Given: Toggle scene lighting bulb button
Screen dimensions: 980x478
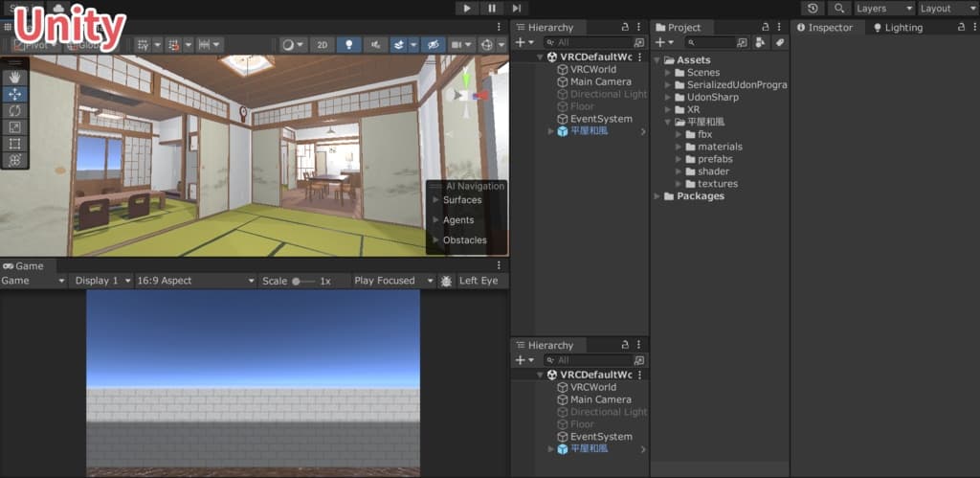Looking at the screenshot, I should pos(348,44).
